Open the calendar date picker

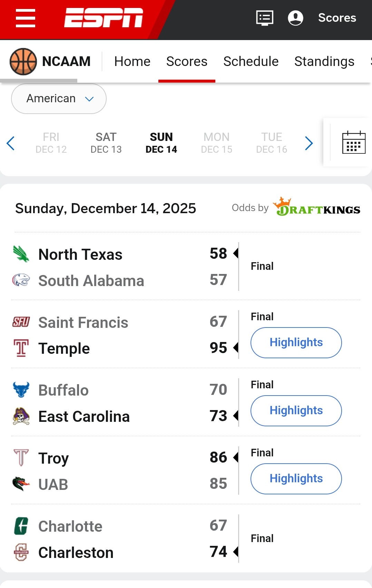click(353, 142)
